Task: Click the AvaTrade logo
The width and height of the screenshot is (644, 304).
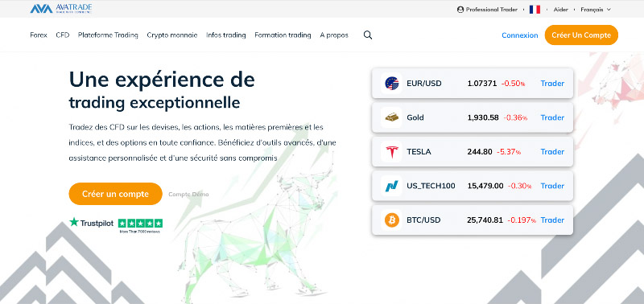Action: tap(61, 9)
